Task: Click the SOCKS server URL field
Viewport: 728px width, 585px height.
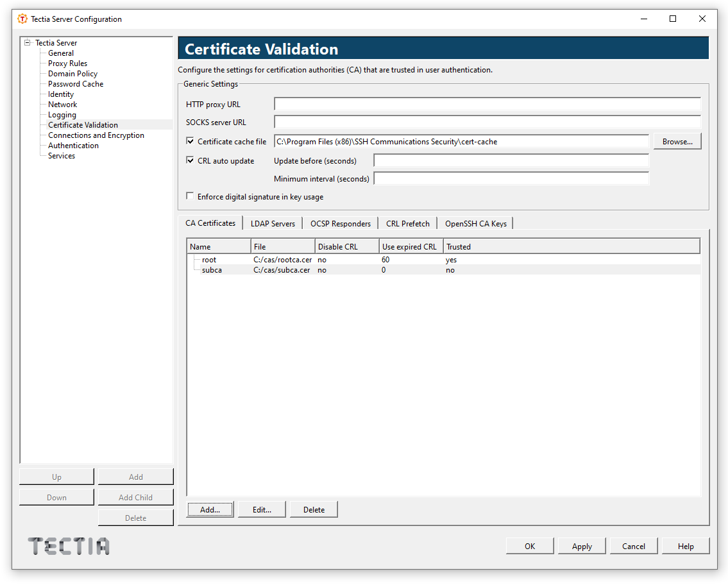Action: point(487,122)
